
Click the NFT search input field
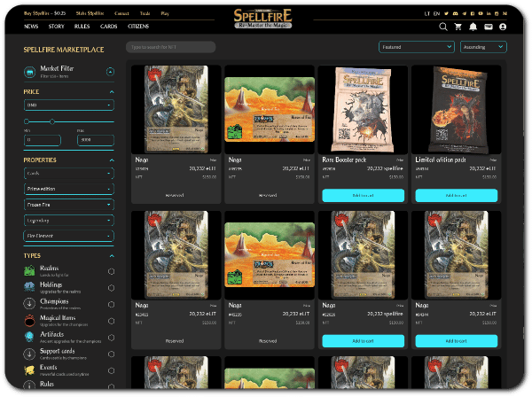tap(171, 47)
